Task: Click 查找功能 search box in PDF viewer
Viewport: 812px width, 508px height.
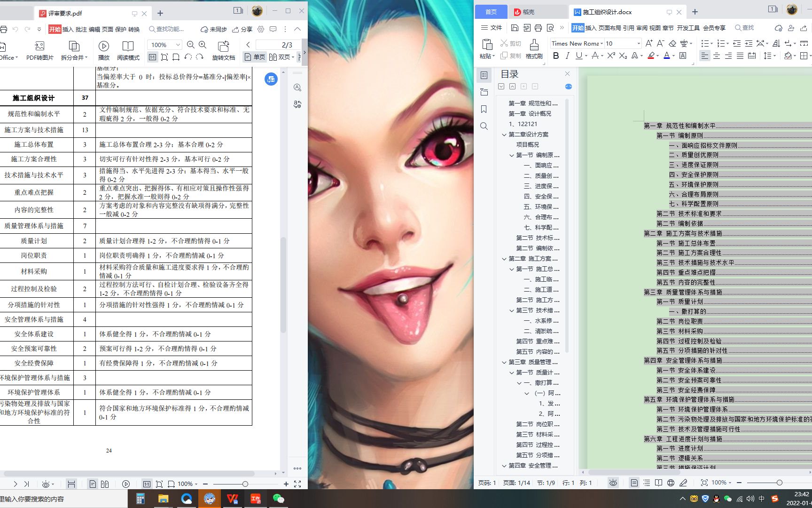Action: [167, 29]
